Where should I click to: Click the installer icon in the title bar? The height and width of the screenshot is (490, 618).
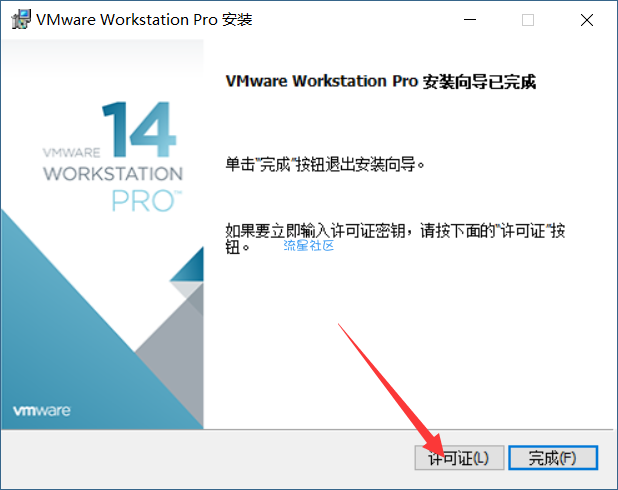click(x=21, y=19)
